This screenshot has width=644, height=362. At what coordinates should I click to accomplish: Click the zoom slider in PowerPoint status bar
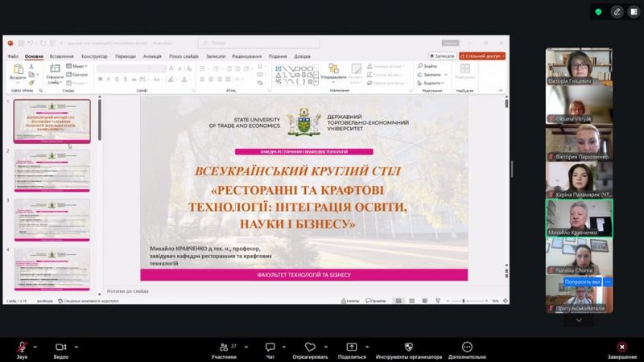click(x=464, y=301)
